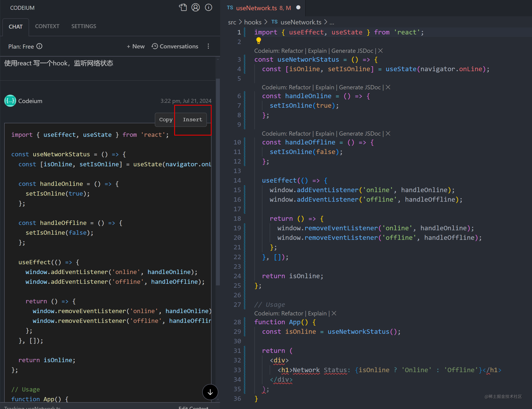Screen dimensions: 532x409
Task: Switch to the CONTEXT tab
Action: [x=47, y=26]
